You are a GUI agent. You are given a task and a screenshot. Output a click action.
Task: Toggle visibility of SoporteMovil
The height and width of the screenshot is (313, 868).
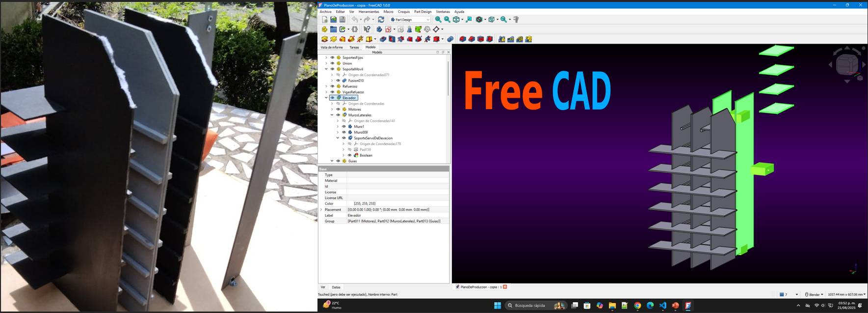tap(332, 69)
